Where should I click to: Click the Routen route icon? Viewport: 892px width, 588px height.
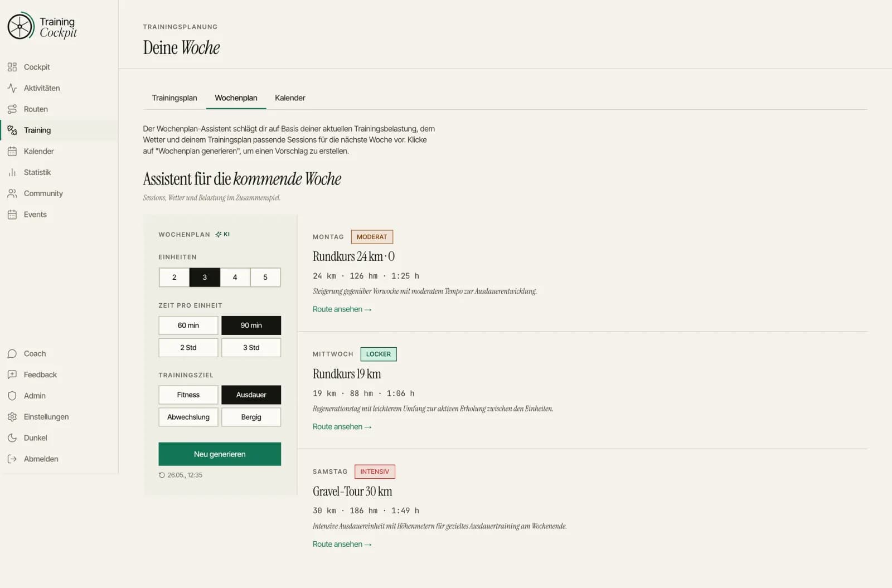pos(12,109)
